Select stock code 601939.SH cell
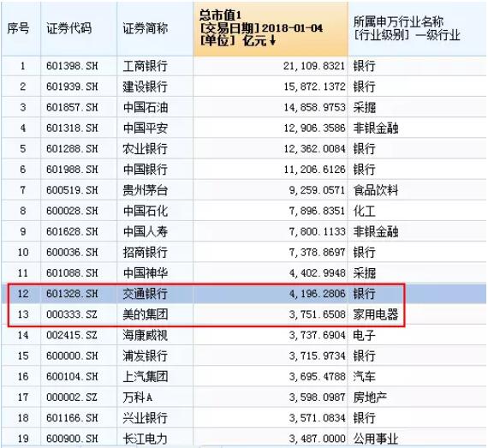The width and height of the screenshot is (488, 448). [79, 87]
